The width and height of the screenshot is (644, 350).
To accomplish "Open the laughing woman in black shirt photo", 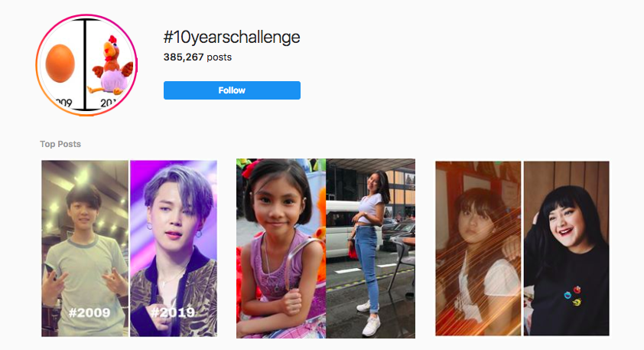I will pyautogui.click(x=567, y=248).
